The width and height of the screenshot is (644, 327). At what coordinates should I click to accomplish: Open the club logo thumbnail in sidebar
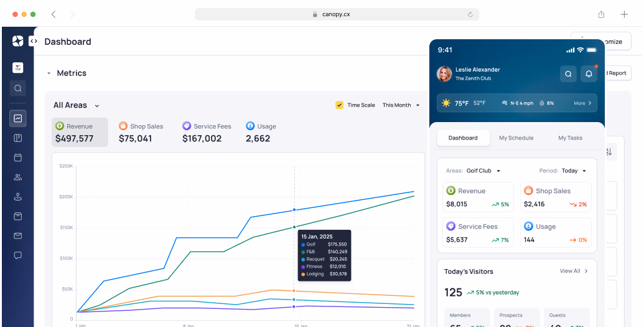17,67
